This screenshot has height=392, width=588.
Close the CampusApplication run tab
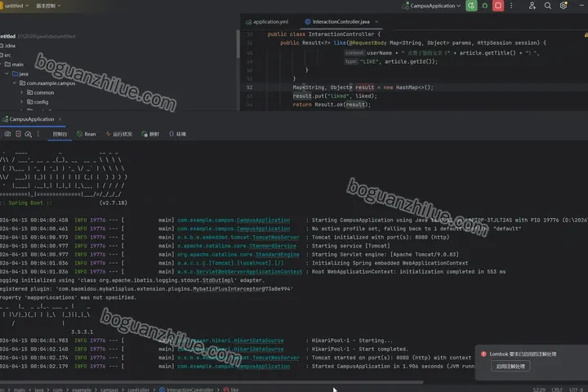60,119
